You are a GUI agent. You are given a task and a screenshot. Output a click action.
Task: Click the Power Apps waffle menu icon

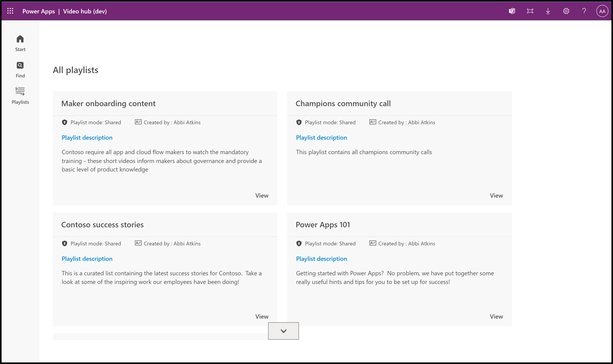click(10, 11)
